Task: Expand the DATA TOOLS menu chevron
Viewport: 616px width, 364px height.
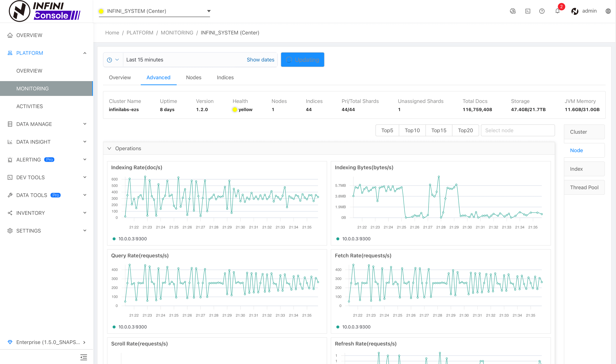Action: [85, 195]
